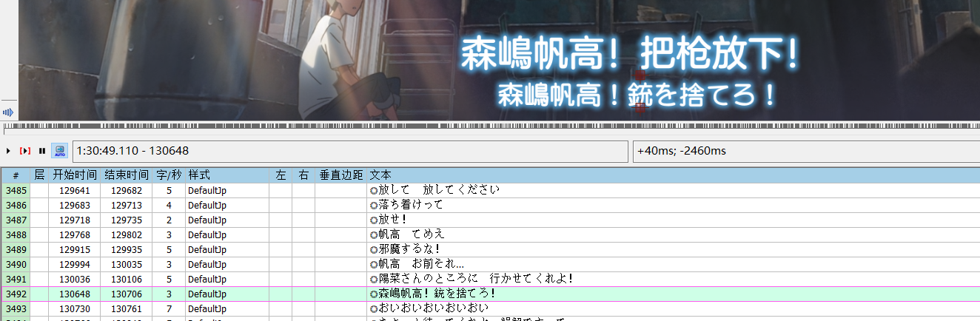
Task: Select subtitle row number 3485
Action: [x=16, y=190]
